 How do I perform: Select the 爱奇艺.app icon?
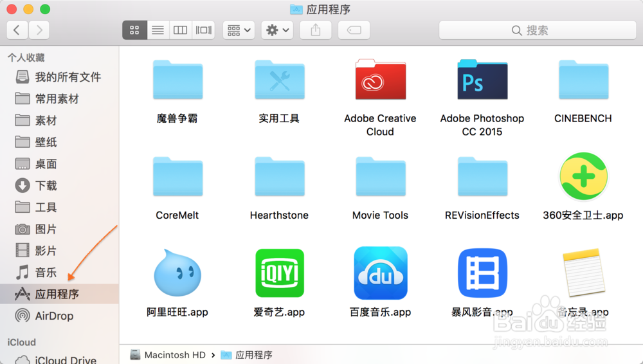280,273
